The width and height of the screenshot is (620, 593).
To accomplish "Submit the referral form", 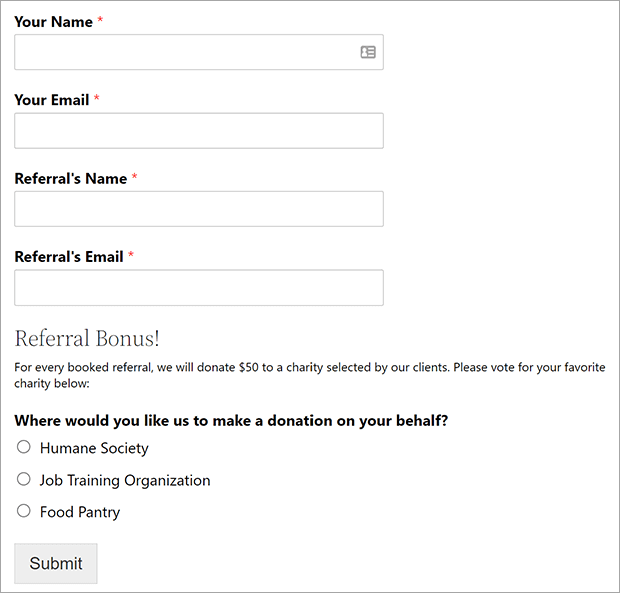I will 56,563.
